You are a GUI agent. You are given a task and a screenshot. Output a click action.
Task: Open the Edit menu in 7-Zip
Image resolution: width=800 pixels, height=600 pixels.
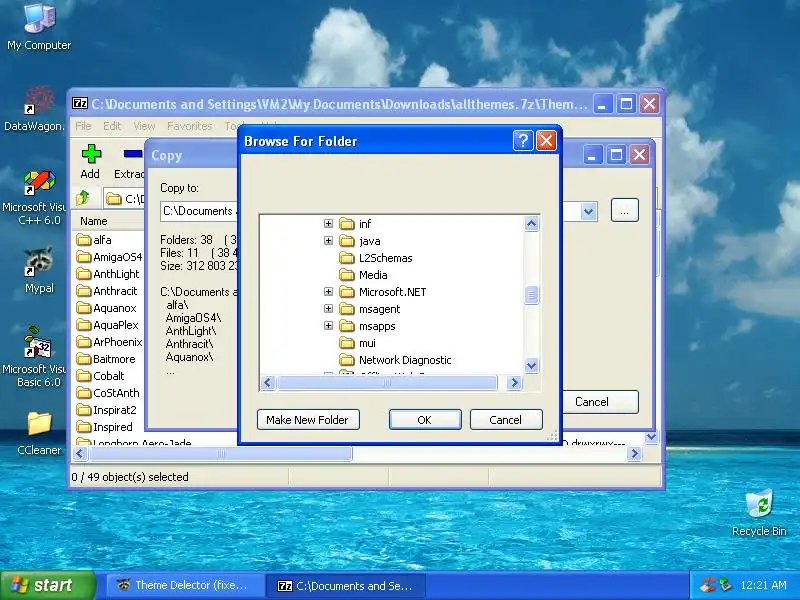coord(112,126)
